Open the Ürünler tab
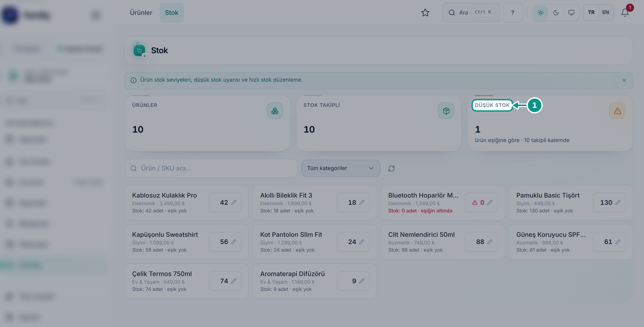Screen dimensions: 644x327 [x=141, y=12]
